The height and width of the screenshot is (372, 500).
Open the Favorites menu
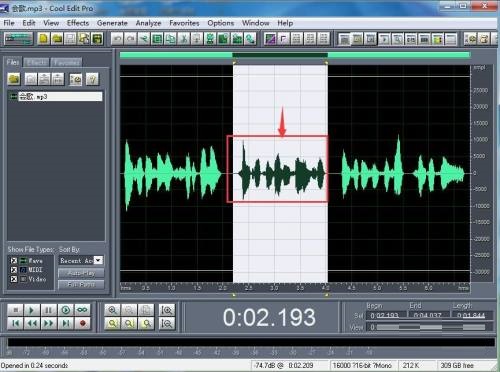184,23
